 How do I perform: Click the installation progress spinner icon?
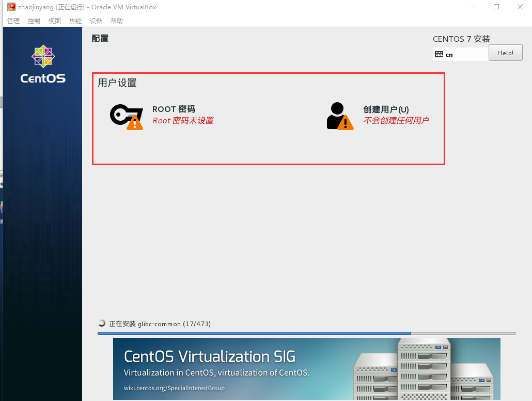101,323
